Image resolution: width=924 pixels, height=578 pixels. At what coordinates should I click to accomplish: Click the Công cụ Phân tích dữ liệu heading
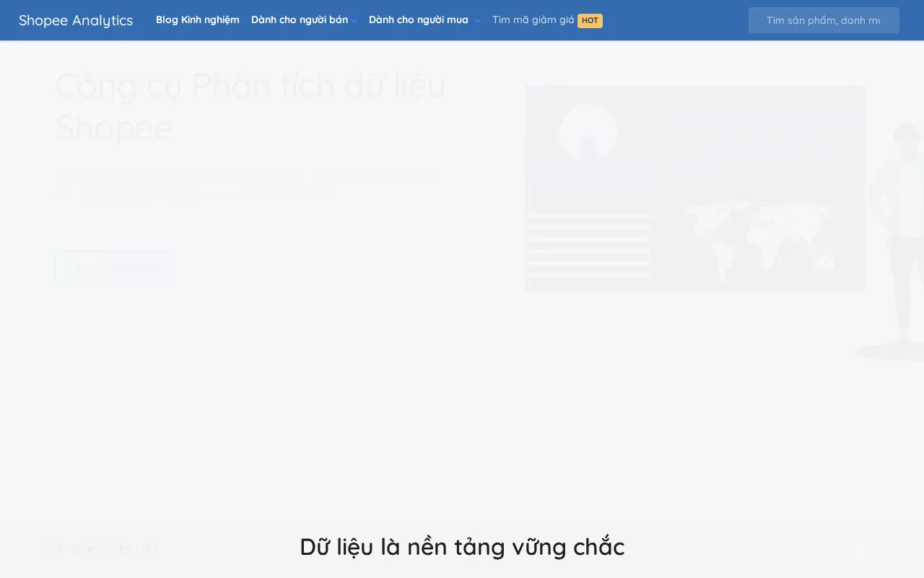tap(250, 106)
